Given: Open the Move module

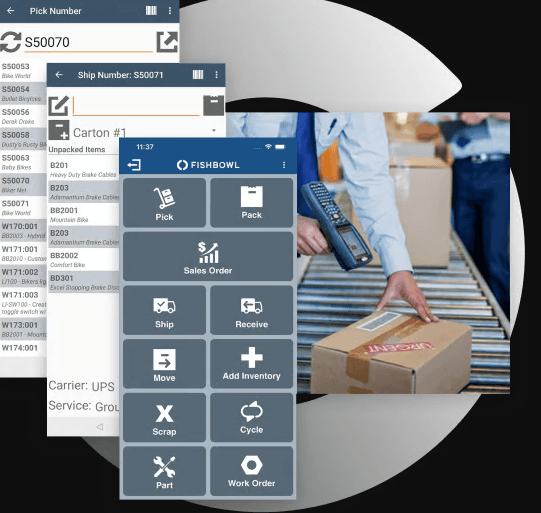Looking at the screenshot, I should click(x=164, y=364).
